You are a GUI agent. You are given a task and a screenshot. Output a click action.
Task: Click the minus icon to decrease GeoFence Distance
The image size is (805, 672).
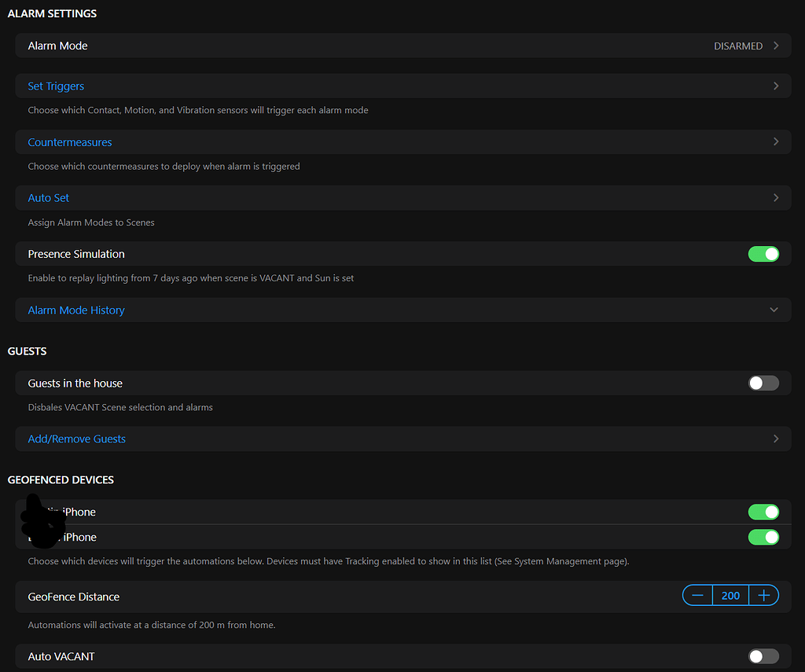pyautogui.click(x=697, y=595)
